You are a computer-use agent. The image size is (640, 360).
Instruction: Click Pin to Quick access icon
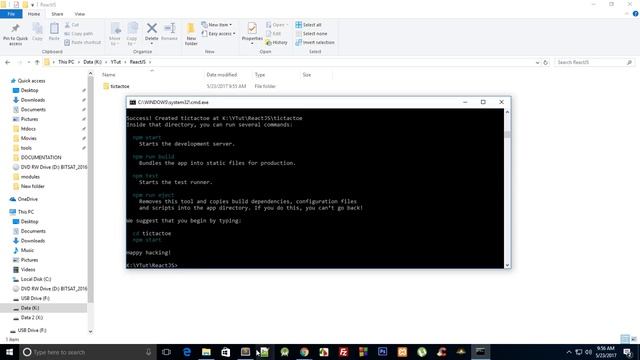click(15, 29)
